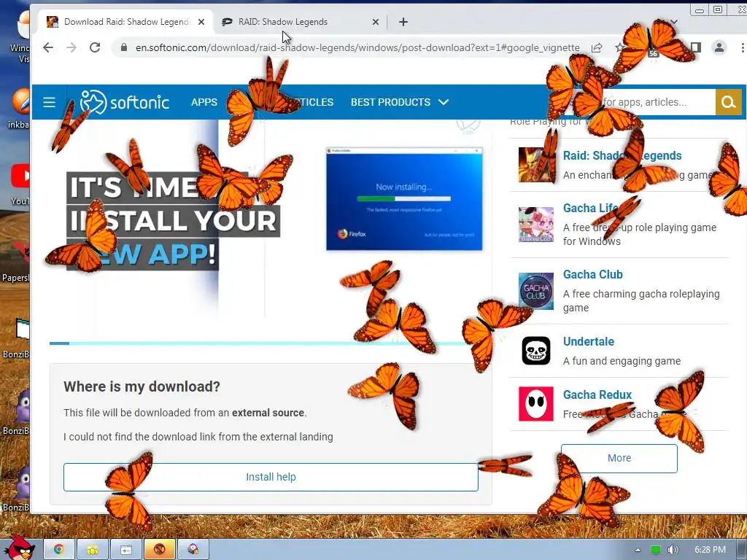Click the Softonic logo

[x=125, y=102]
